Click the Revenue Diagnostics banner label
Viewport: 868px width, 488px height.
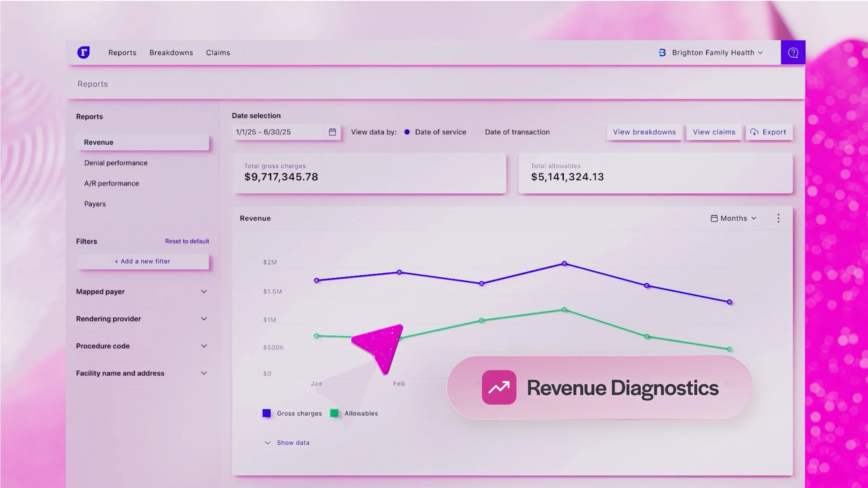click(622, 388)
